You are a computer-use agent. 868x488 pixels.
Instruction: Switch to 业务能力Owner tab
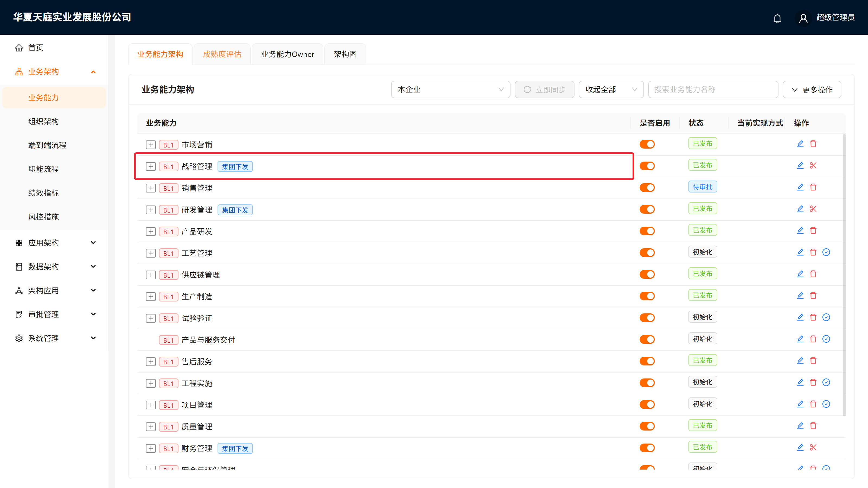point(288,54)
